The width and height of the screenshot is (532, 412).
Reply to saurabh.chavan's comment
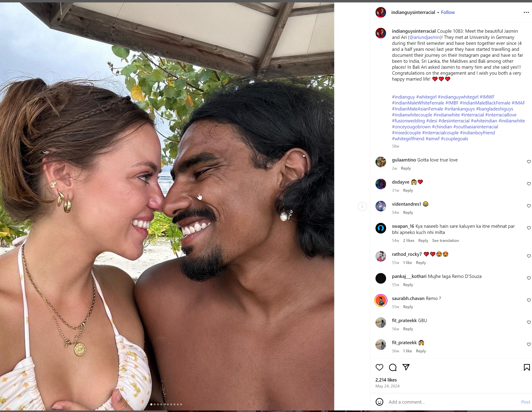(408, 307)
